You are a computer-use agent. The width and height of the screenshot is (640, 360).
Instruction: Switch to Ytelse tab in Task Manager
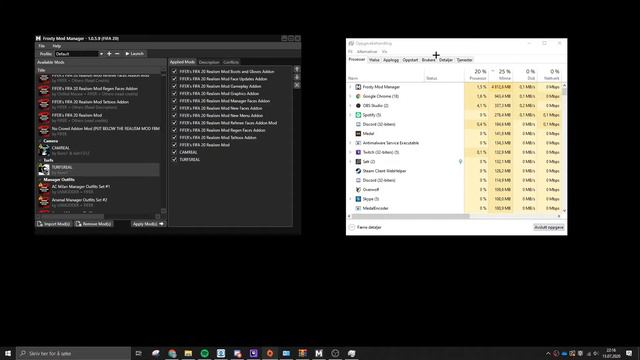374,60
